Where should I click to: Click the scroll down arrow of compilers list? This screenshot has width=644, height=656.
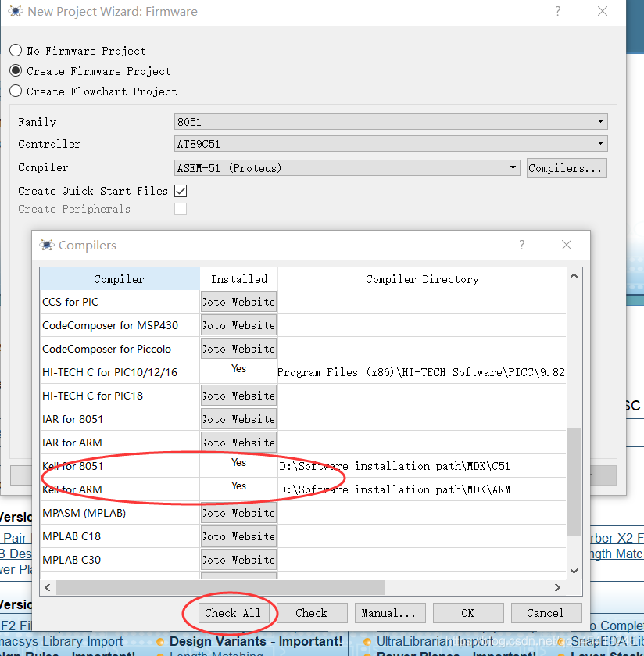[574, 571]
